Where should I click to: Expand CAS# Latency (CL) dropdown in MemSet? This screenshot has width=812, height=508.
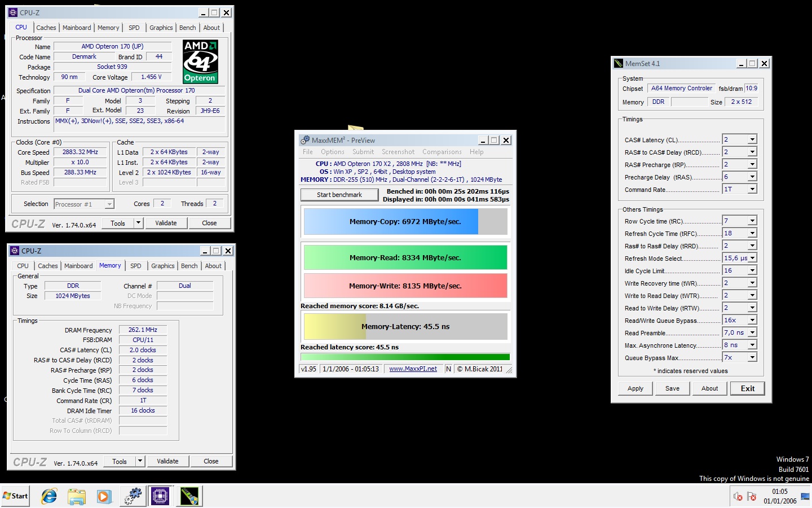click(752, 139)
